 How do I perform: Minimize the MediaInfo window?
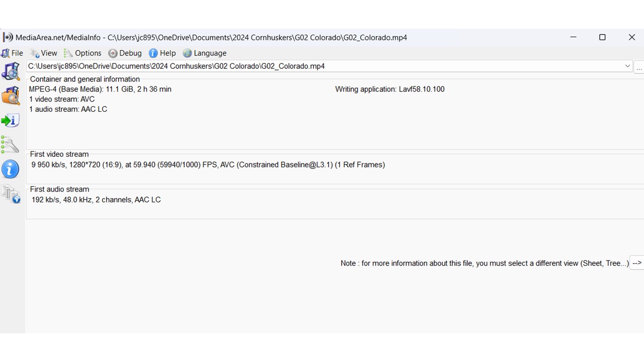pyautogui.click(x=573, y=37)
